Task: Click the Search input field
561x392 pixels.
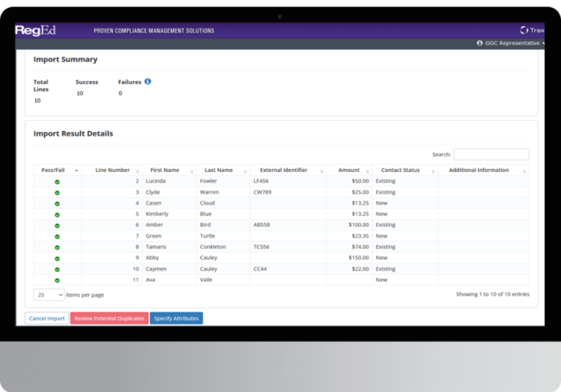Action: [491, 155]
